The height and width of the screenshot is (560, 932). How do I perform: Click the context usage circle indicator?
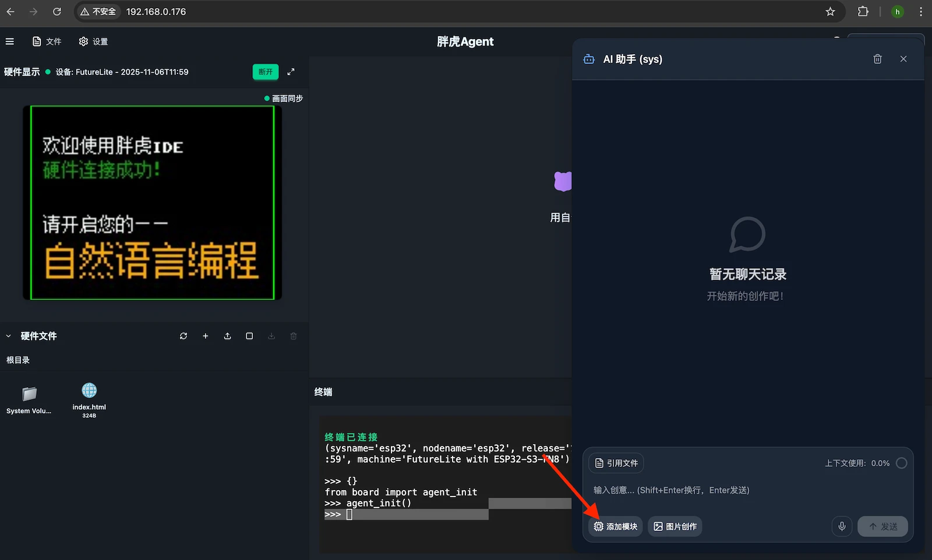point(901,463)
